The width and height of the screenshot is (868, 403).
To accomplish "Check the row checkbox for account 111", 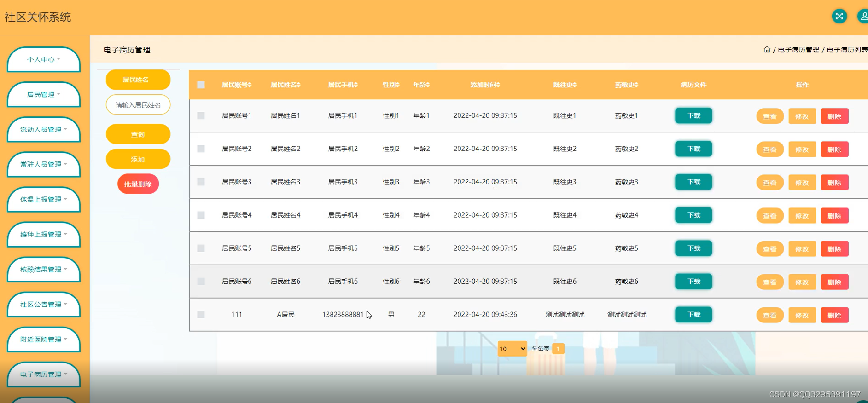I will coord(201,314).
